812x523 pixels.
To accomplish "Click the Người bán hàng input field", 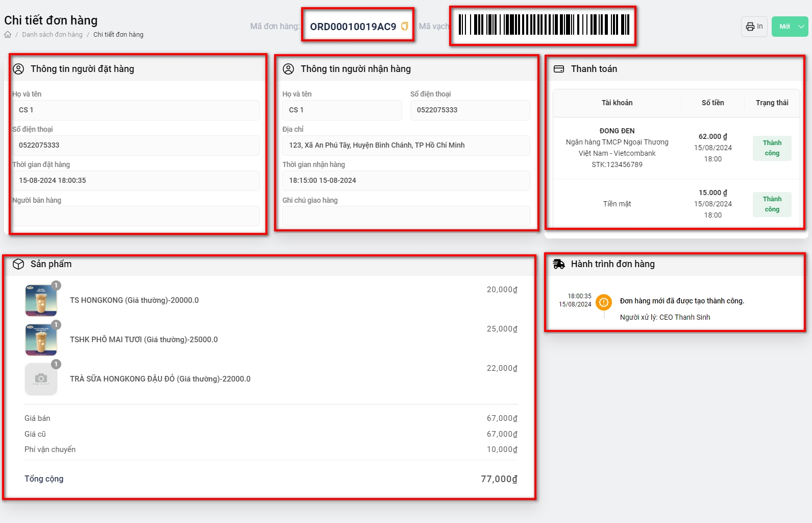I will (x=136, y=216).
